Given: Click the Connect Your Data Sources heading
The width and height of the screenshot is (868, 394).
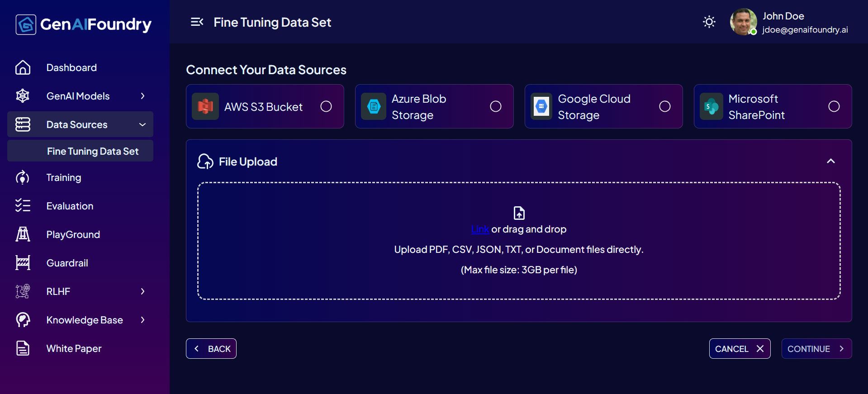Looking at the screenshot, I should (x=266, y=70).
